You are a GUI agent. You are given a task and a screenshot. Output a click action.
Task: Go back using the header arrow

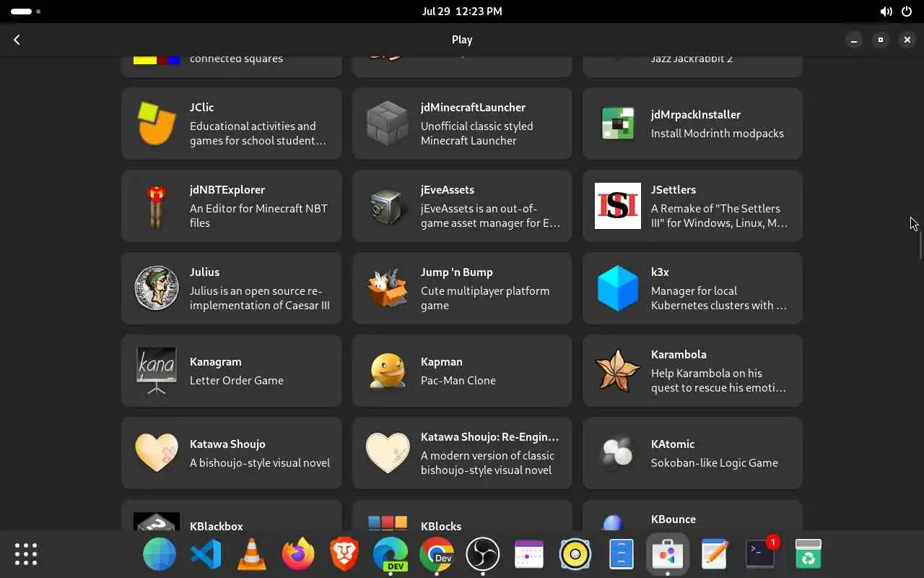point(17,40)
